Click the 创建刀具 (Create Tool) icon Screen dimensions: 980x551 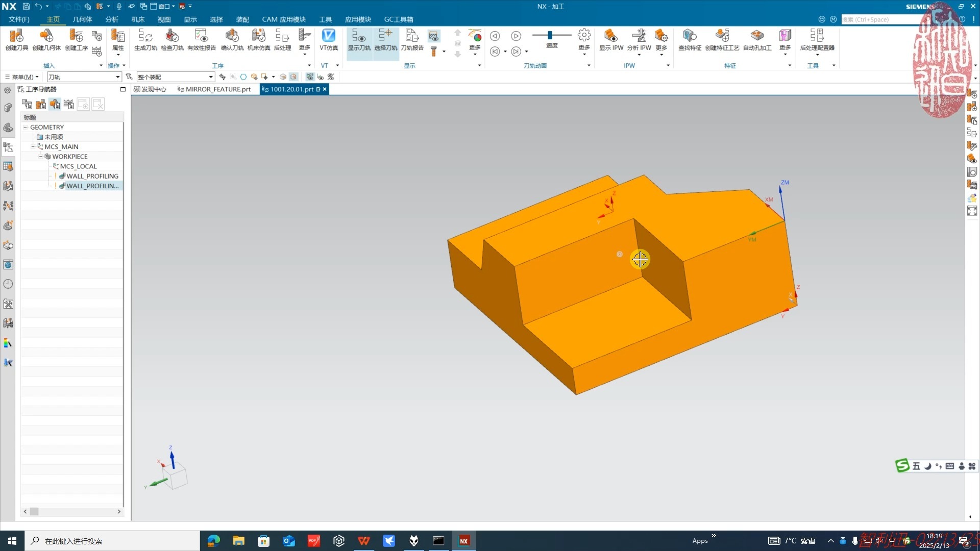click(16, 37)
